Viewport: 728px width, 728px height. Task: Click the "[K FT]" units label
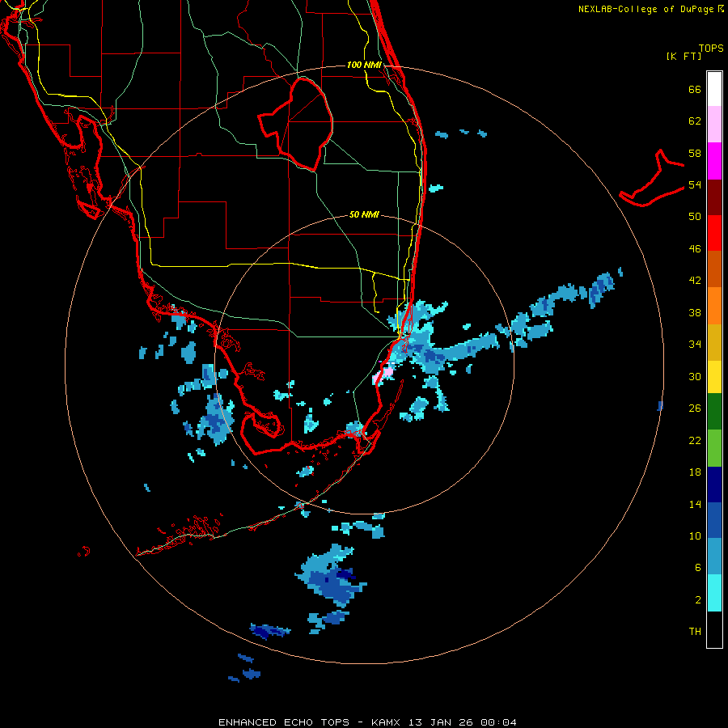pos(684,57)
